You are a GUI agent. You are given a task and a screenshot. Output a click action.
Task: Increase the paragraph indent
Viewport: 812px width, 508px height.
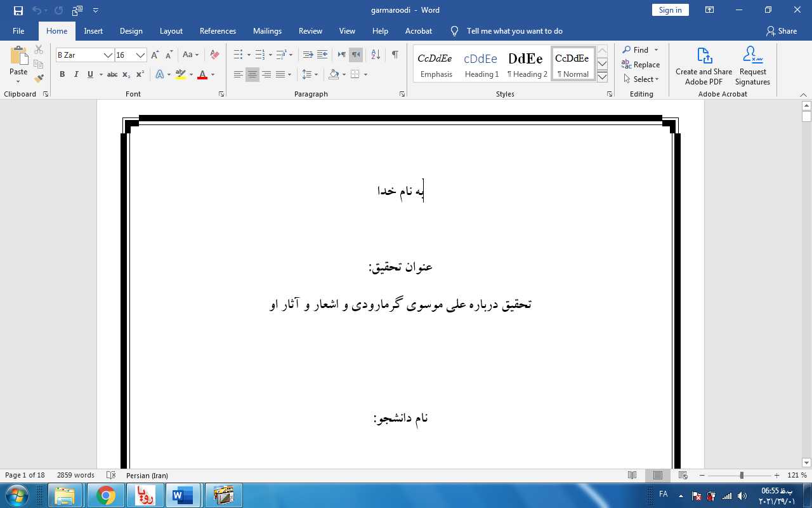pyautogui.click(x=322, y=55)
